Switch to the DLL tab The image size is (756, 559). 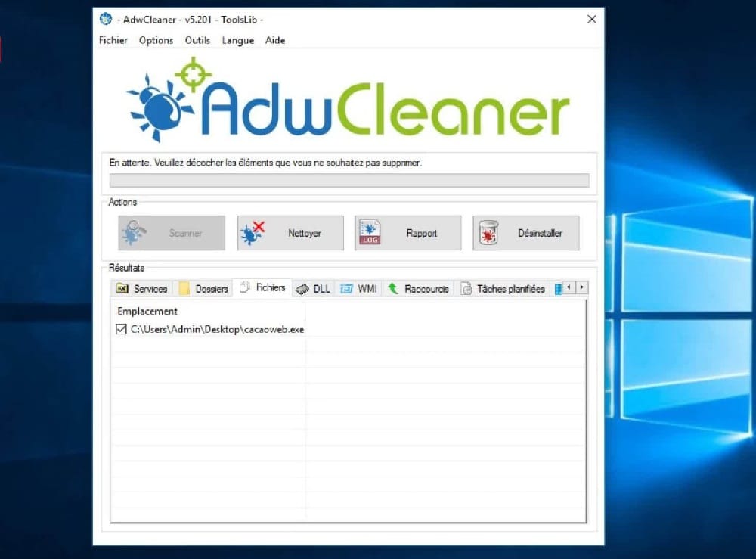click(313, 288)
